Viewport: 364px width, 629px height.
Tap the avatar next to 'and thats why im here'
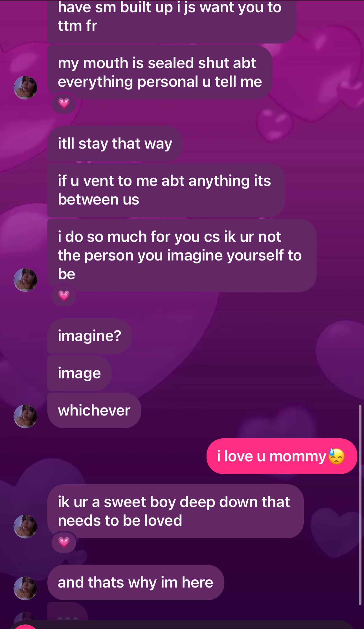click(25, 588)
